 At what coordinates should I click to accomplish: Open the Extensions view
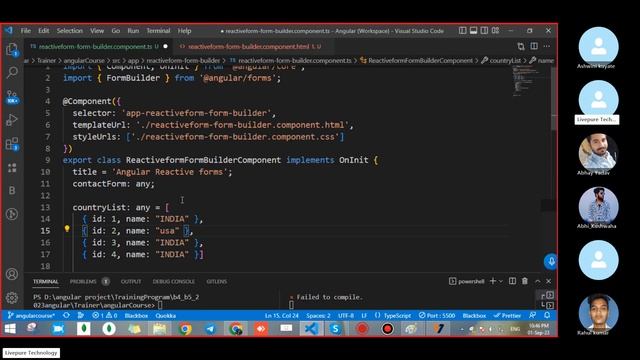point(12,144)
